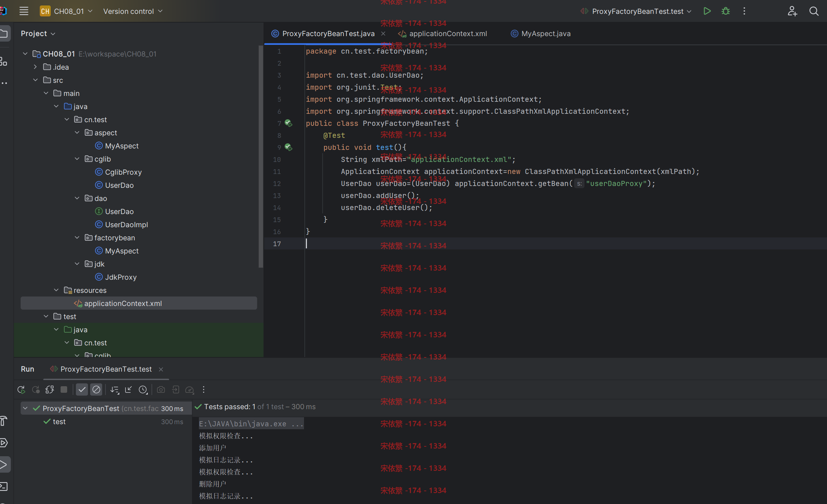The width and height of the screenshot is (827, 504).
Task: Open run configuration selector ProxyFactoryBeanTest.test
Action: click(x=636, y=11)
